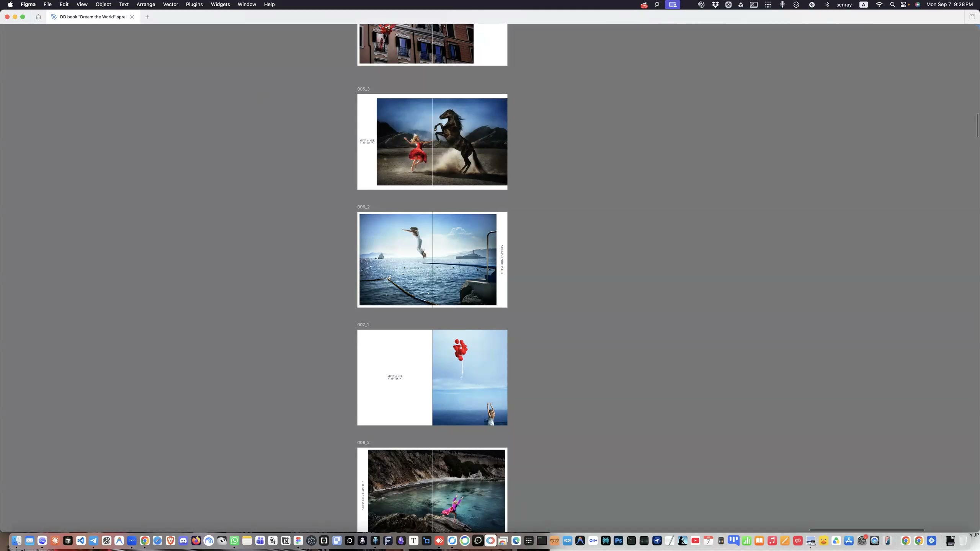Open Visual Studio Code in the Dock

[81, 541]
